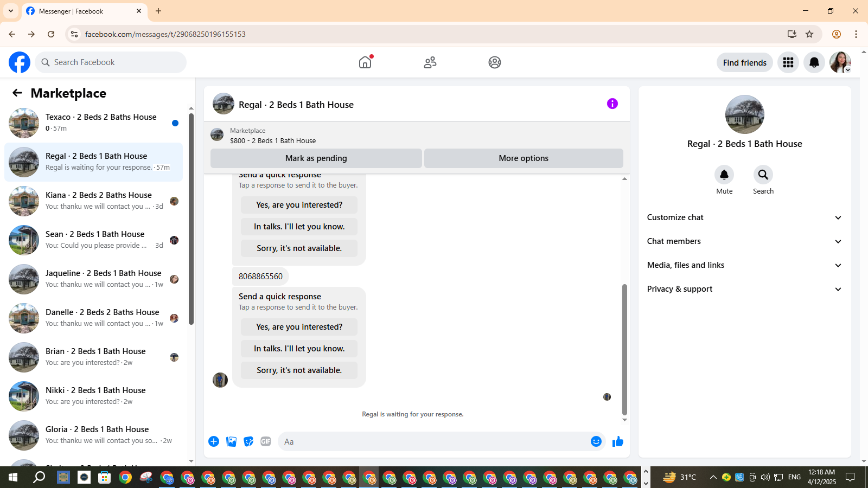Click the conversation list scrollbar
Image resolution: width=868 pixels, height=488 pixels.
click(191, 219)
